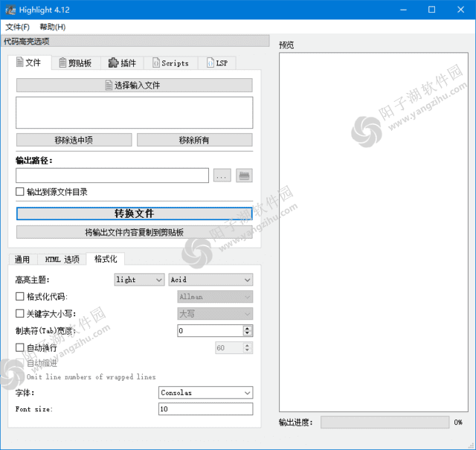The height and width of the screenshot is (450, 476).
Task: Click 将输出文件内容复制到剪贴板 button
Action: [134, 232]
